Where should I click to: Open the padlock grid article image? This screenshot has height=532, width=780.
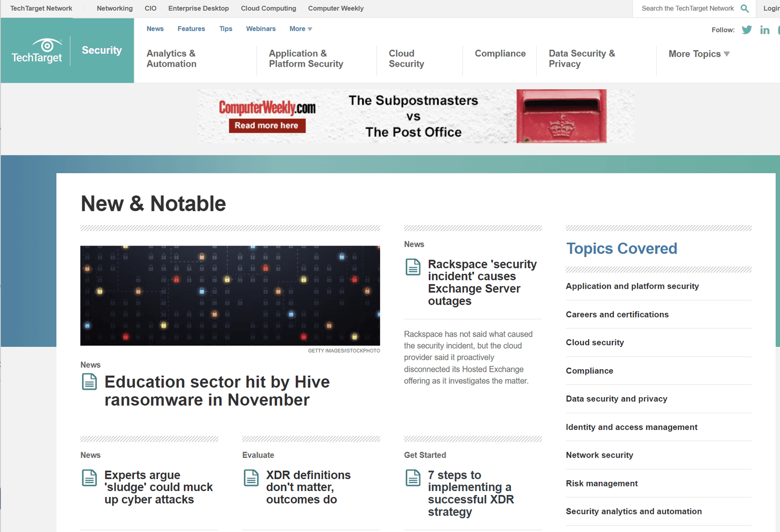[230, 296]
